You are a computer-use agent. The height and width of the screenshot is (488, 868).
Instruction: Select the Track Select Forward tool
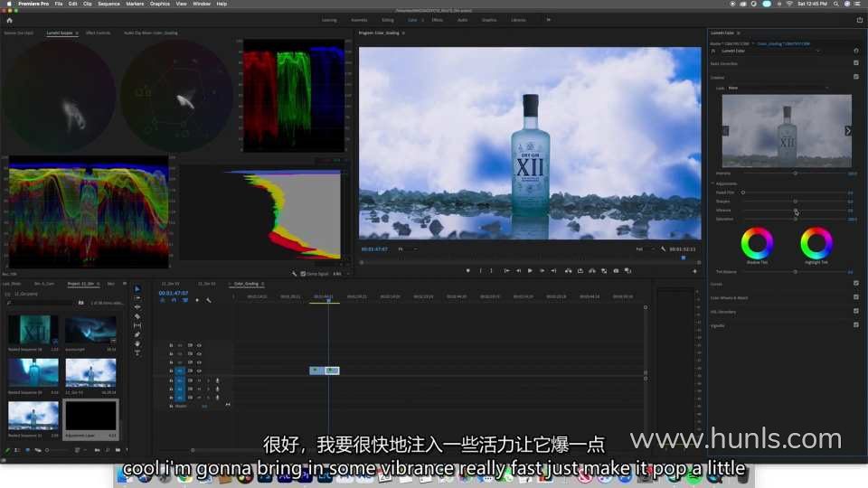pos(137,298)
